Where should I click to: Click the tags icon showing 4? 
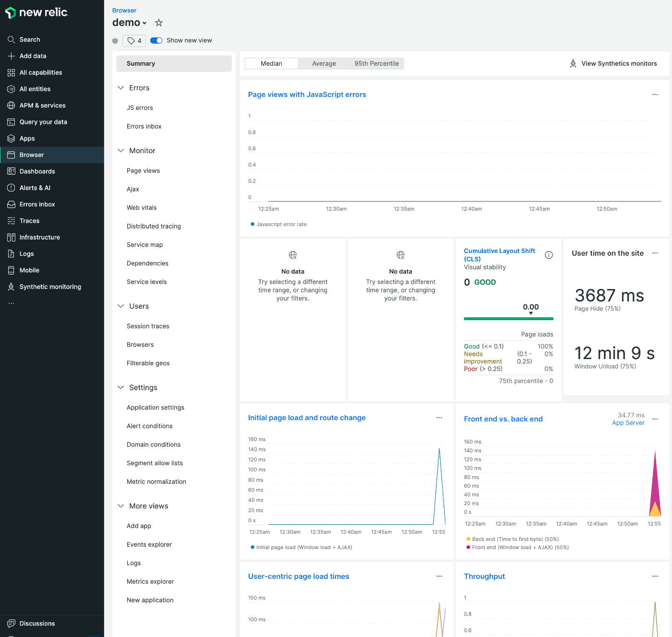point(134,41)
